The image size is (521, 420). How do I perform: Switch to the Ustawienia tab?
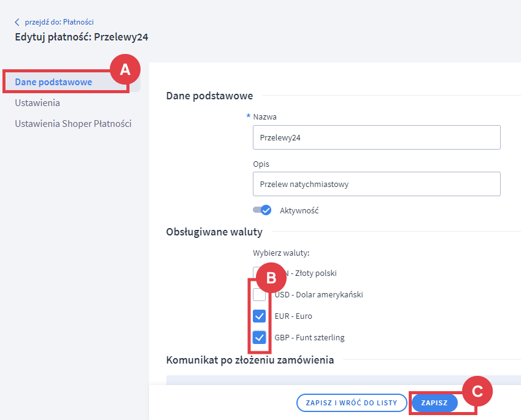click(37, 102)
